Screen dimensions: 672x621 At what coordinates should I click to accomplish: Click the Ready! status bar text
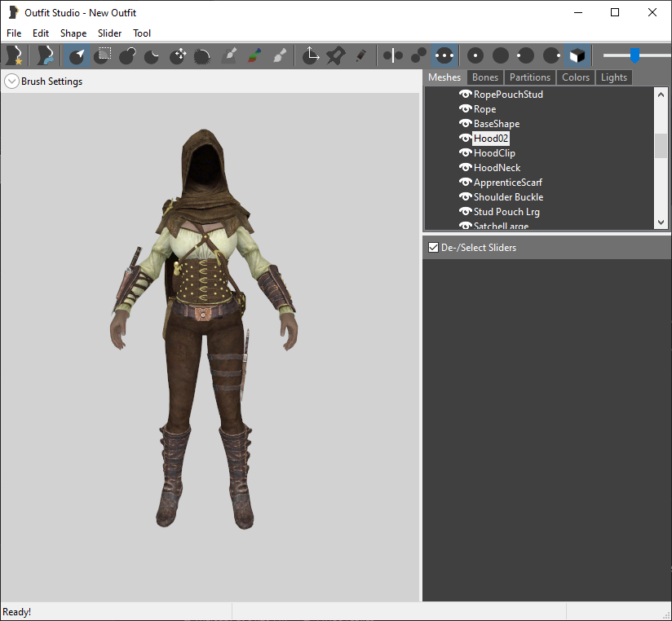coord(16,611)
